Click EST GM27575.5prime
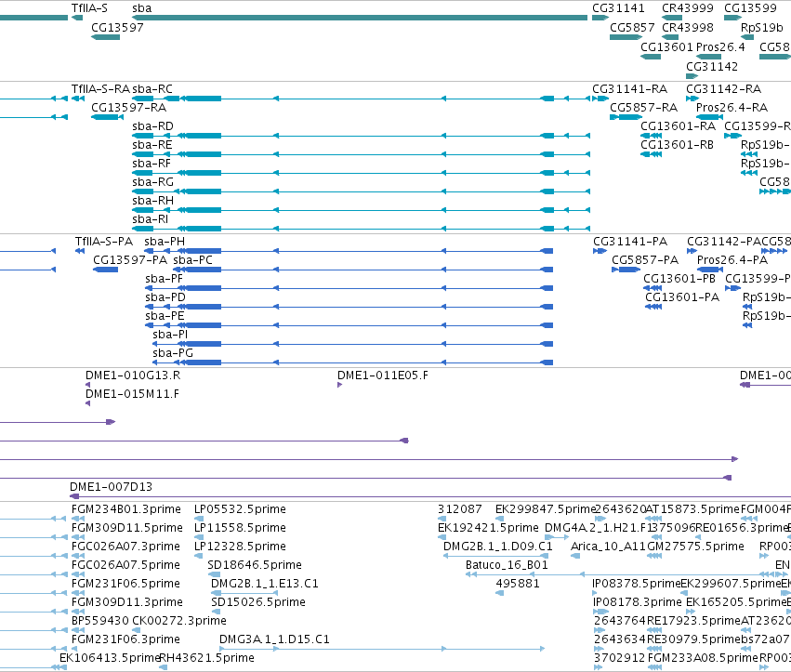This screenshot has width=791, height=672. (695, 547)
